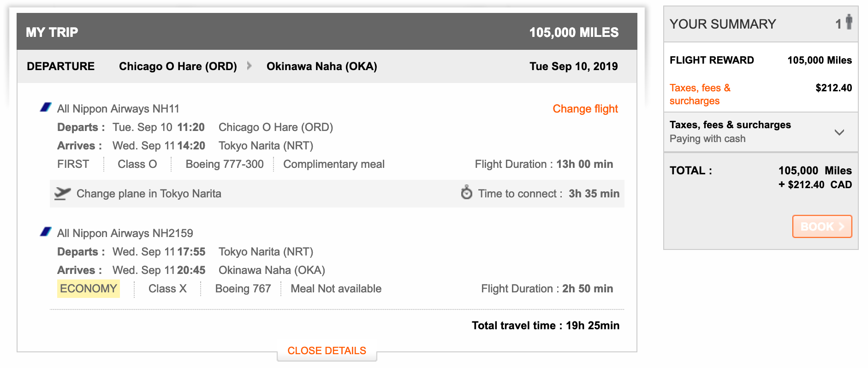Click the All Nippon Airways logo beside NH11
Image resolution: width=868 pixels, height=368 pixels.
pyautogui.click(x=46, y=108)
